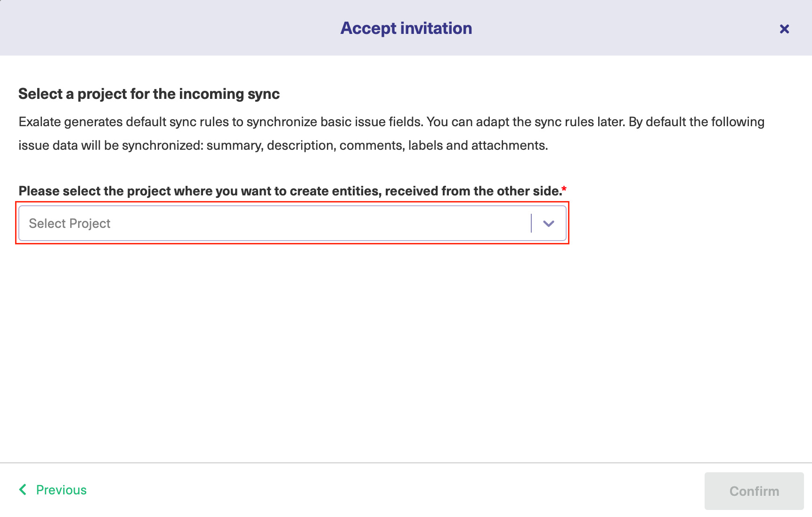This screenshot has height=517, width=812.
Task: Click the Select Project placeholder text
Action: 70,224
